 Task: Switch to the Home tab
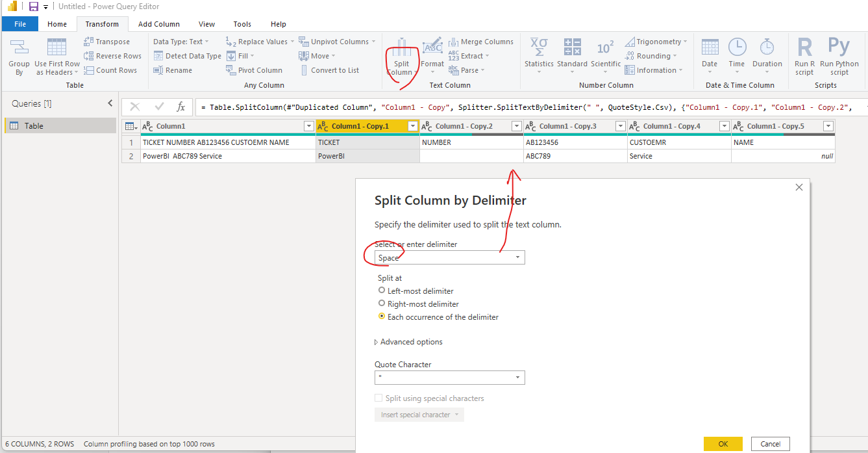(57, 24)
